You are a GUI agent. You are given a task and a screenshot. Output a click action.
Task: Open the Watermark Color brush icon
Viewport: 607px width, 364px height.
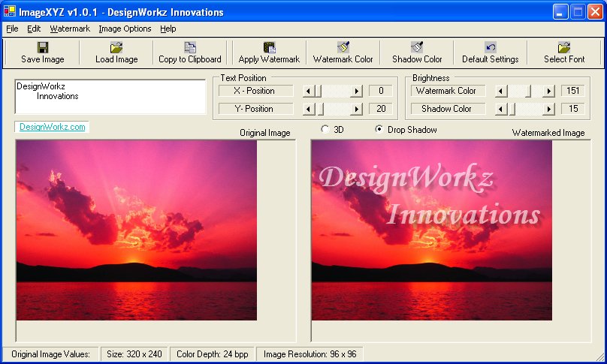(343, 47)
